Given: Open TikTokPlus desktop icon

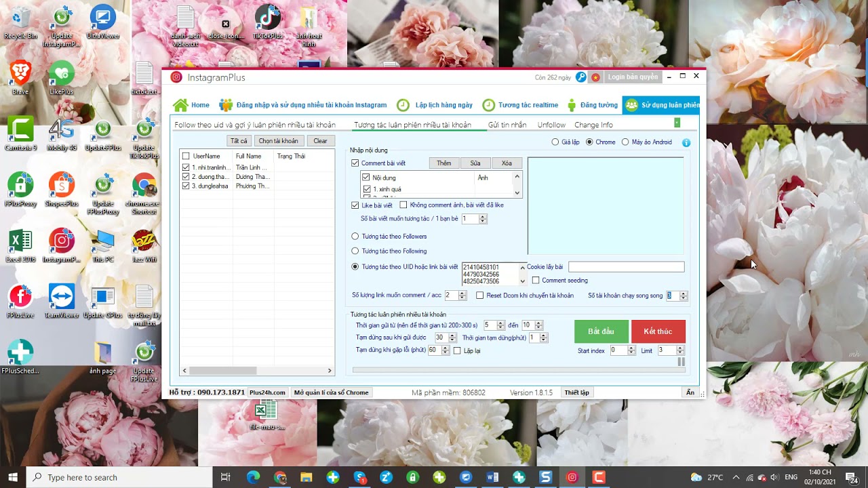Looking at the screenshot, I should click(x=267, y=22).
